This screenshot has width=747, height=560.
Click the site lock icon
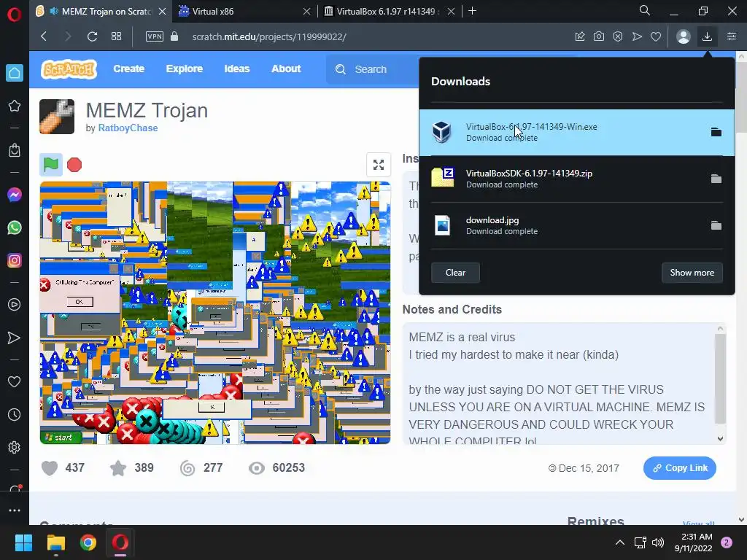click(x=174, y=36)
